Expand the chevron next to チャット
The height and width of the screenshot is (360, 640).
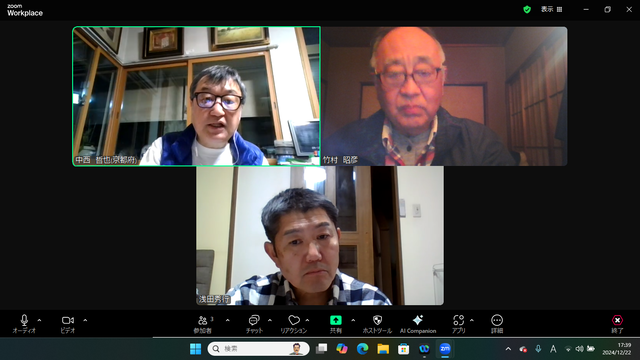(x=269, y=320)
